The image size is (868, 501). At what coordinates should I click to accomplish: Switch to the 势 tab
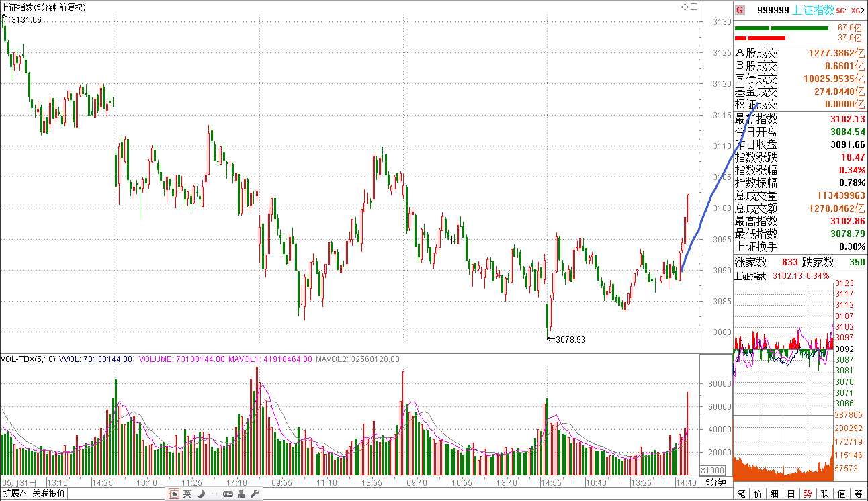click(x=808, y=494)
